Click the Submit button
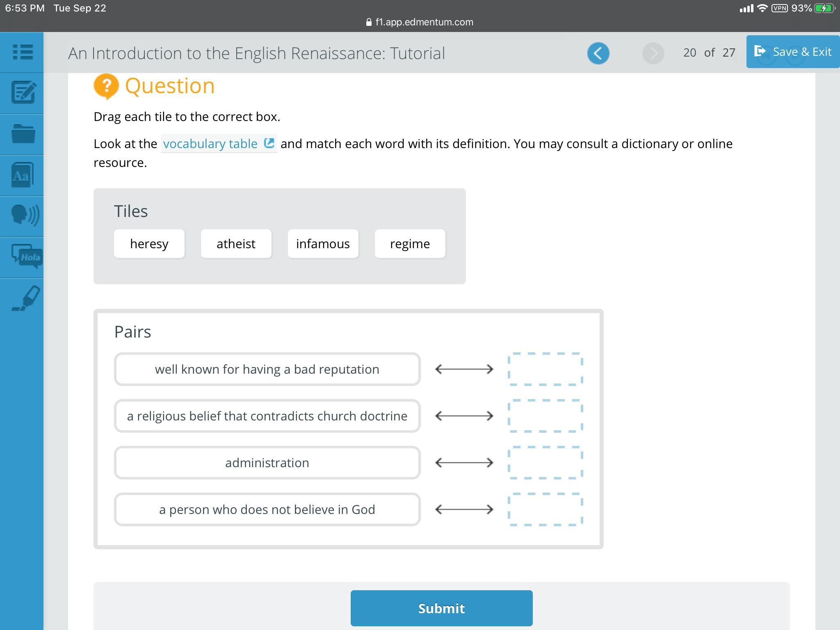840x630 pixels. pyautogui.click(x=441, y=608)
